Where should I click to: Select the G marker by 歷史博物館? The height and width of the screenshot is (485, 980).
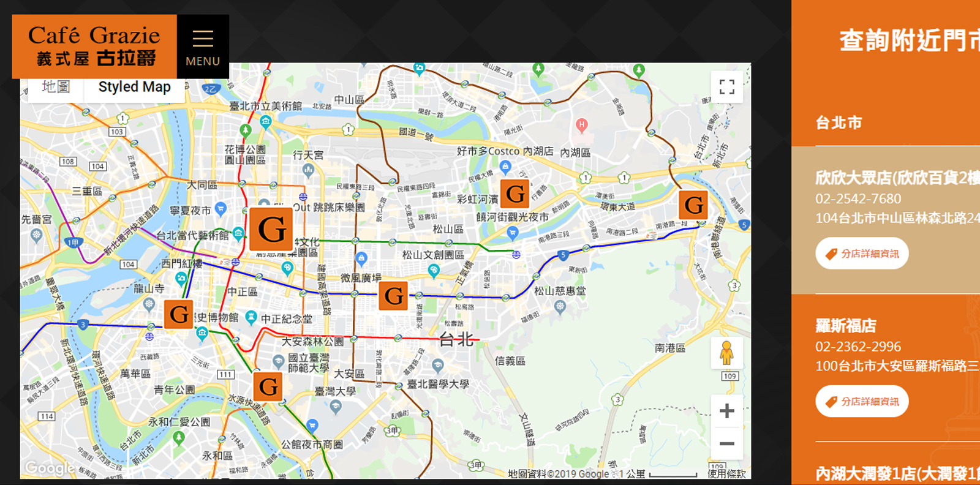[179, 315]
